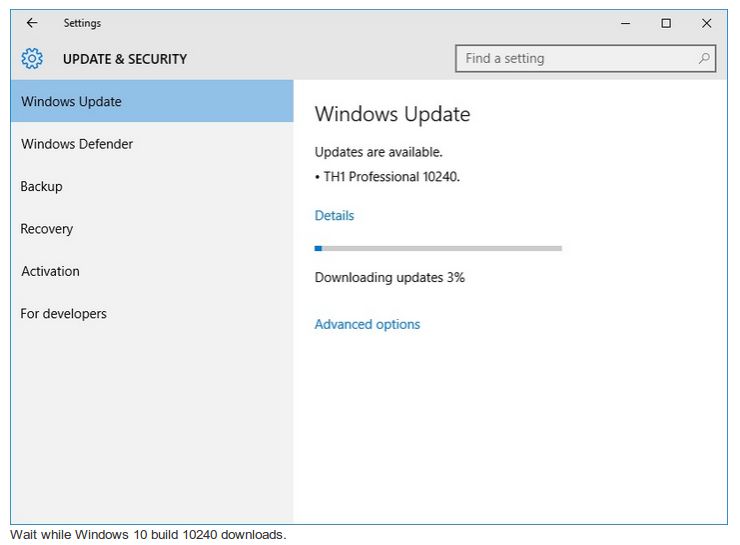Viewport: 740px width, 545px height.
Task: Click the search magnifier icon
Action: point(704,59)
